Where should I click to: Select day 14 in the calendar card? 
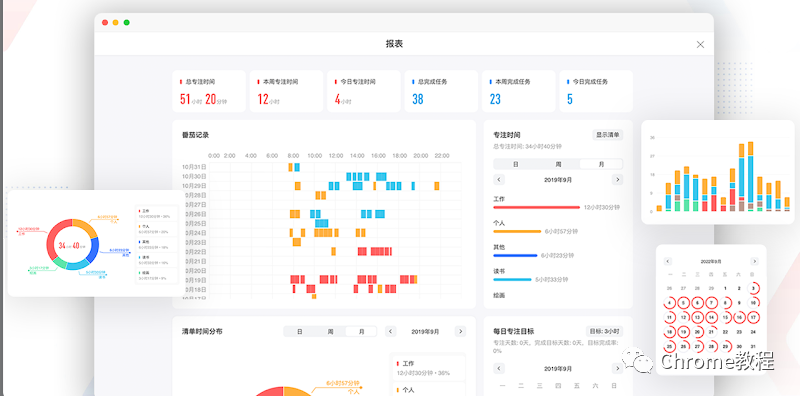711,317
